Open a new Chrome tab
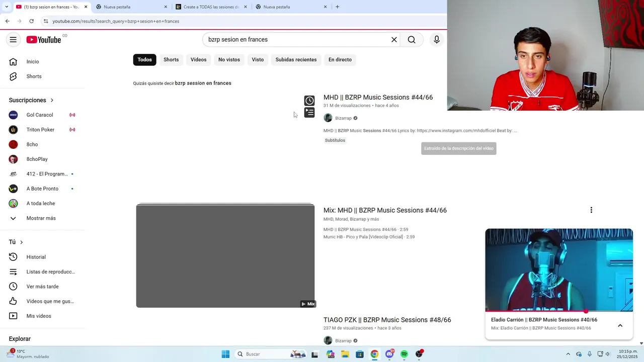 (x=337, y=7)
